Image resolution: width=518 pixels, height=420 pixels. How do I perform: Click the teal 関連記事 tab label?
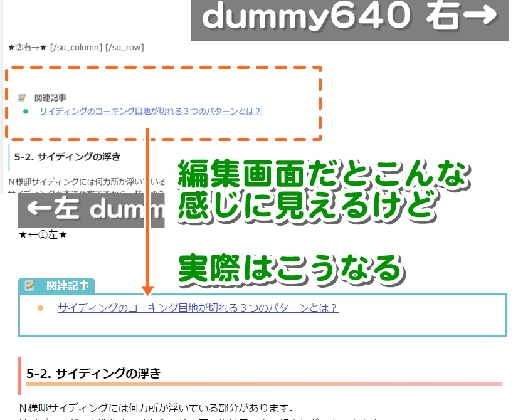click(68, 285)
